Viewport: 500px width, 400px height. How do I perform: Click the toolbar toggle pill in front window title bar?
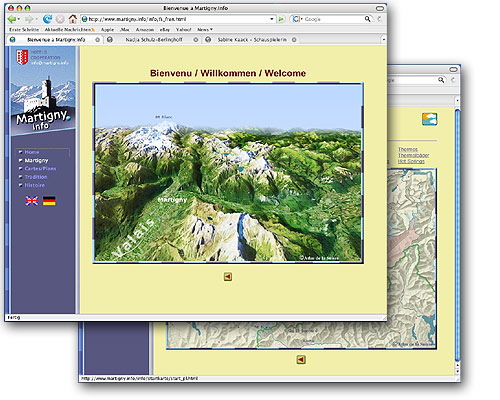(x=380, y=8)
